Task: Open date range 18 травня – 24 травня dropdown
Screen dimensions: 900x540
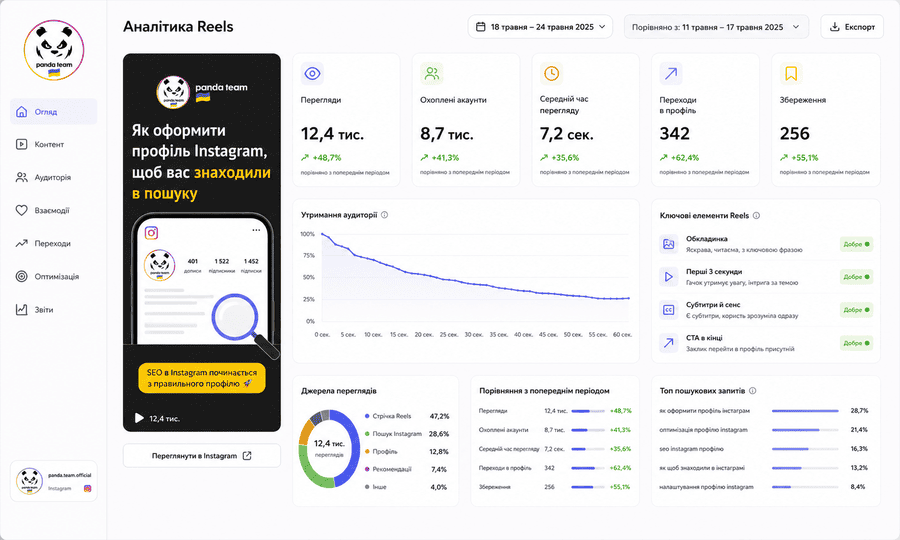Action: pos(540,27)
